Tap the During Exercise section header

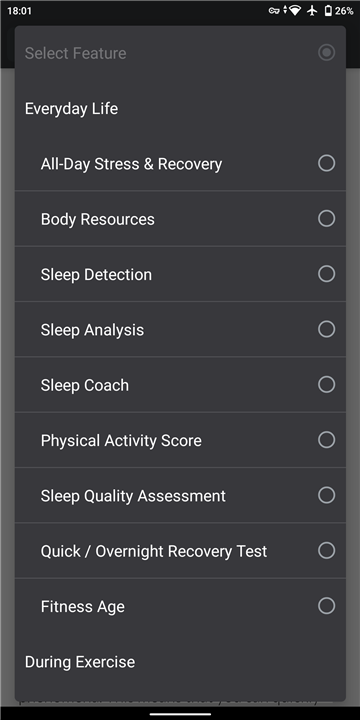[80, 662]
